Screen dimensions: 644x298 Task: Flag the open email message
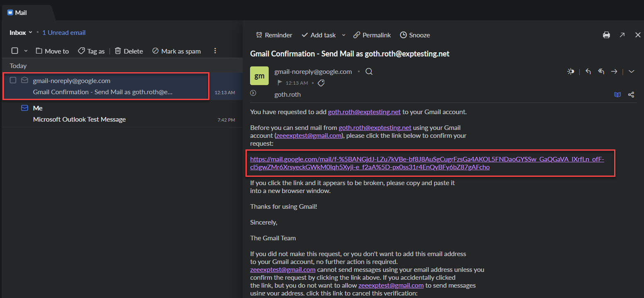coord(280,83)
